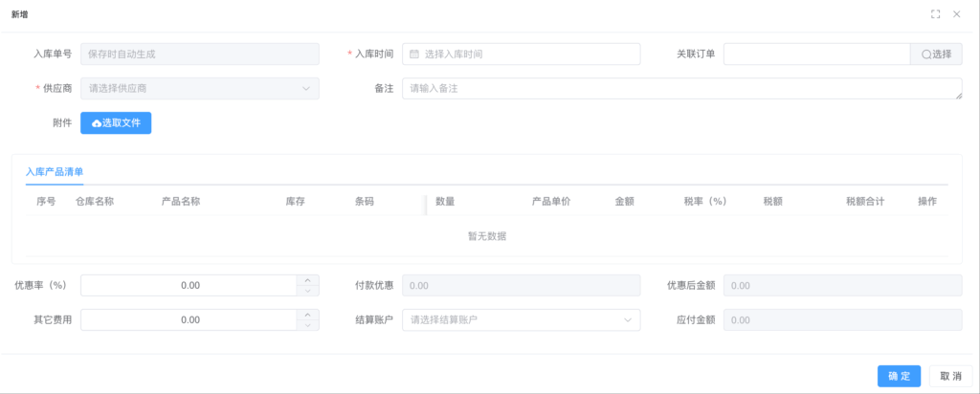Increase 优惠率 using the up arrow
This screenshot has width=980, height=394.
307,280
